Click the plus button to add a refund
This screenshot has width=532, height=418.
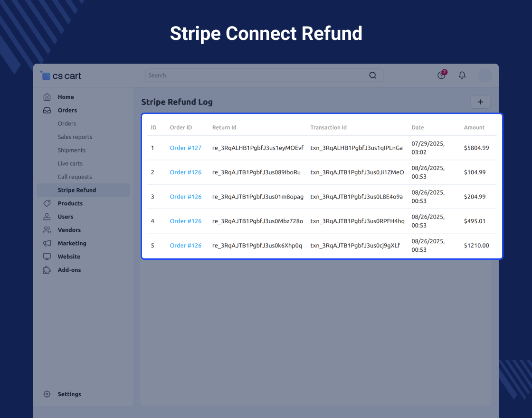tap(480, 102)
